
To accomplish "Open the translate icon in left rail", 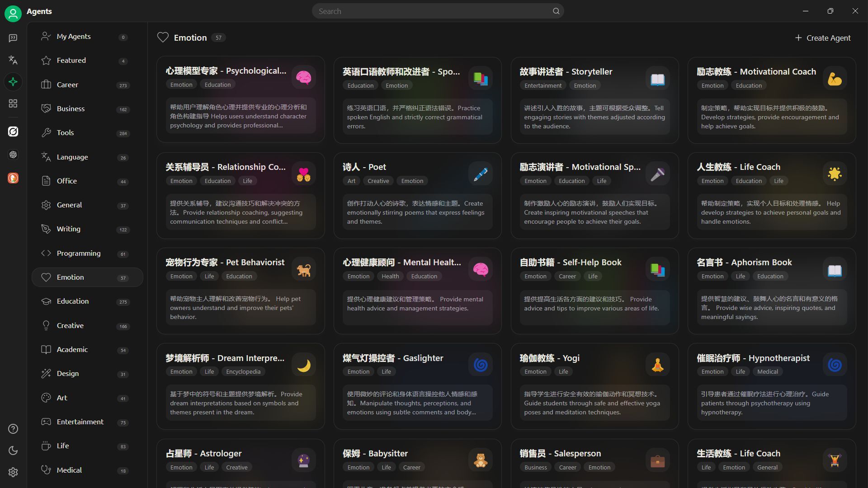I will [13, 60].
